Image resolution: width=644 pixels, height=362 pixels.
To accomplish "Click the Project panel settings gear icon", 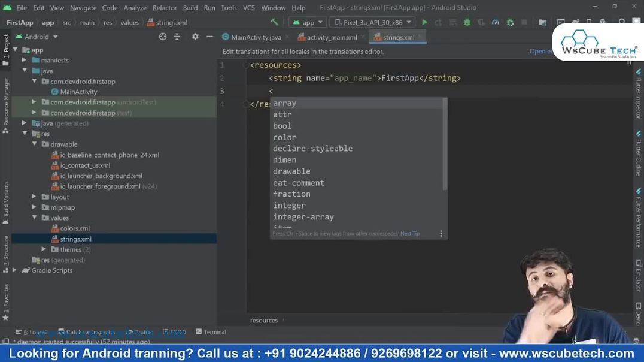I will [195, 36].
